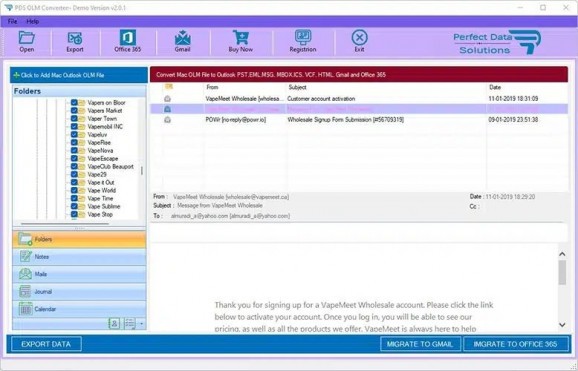Viewport: 578px width, 371px height.
Task: Open navigation pane options dropdown arrow
Action: [142, 324]
